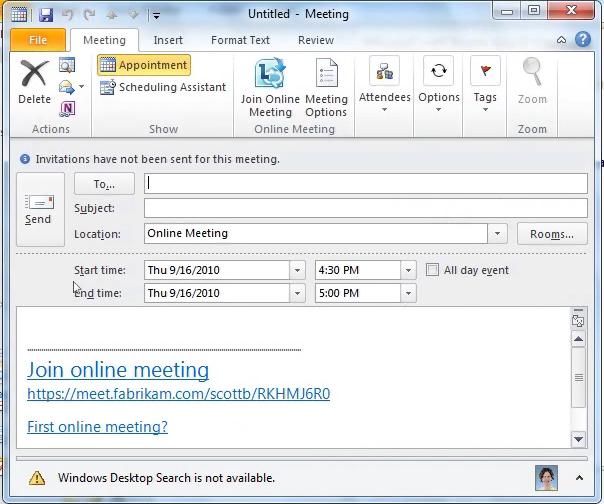Switch to the Insert tab
604x504 pixels.
pos(168,40)
